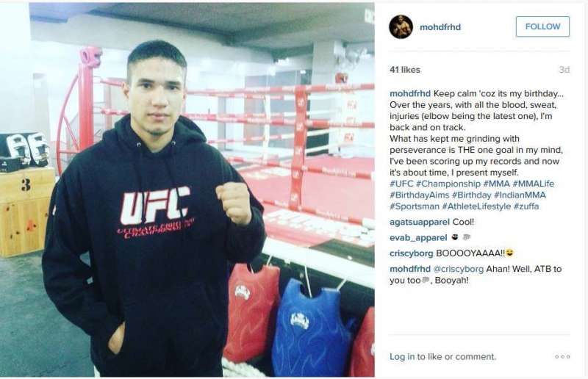Visit agatsuapparel commenter profile
The width and height of the screenshot is (588, 379).
(x=420, y=222)
